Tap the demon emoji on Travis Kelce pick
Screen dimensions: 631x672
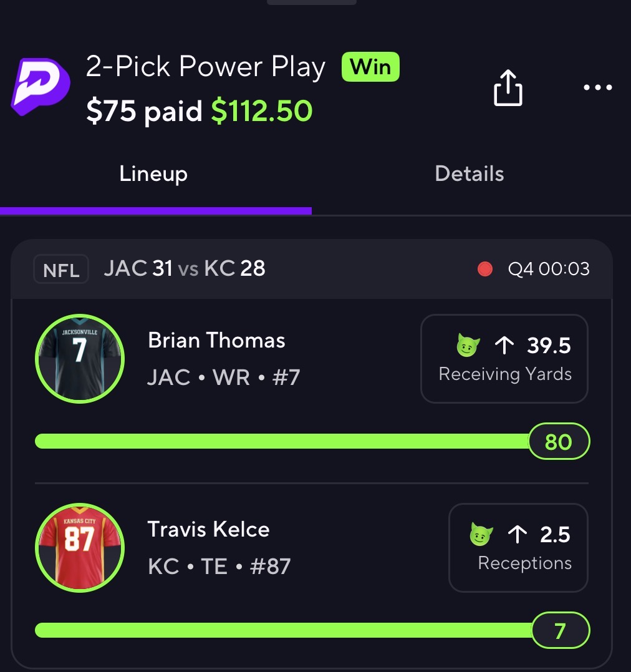pyautogui.click(x=481, y=535)
